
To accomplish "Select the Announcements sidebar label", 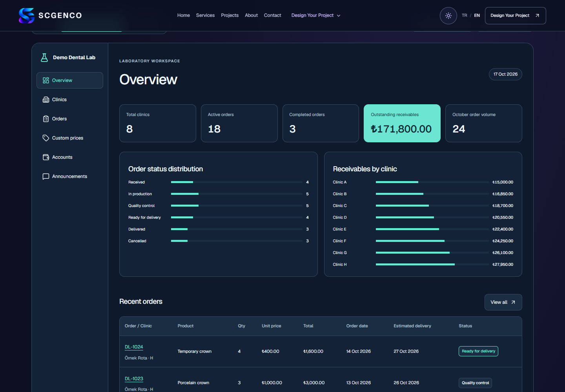I will click(x=69, y=176).
